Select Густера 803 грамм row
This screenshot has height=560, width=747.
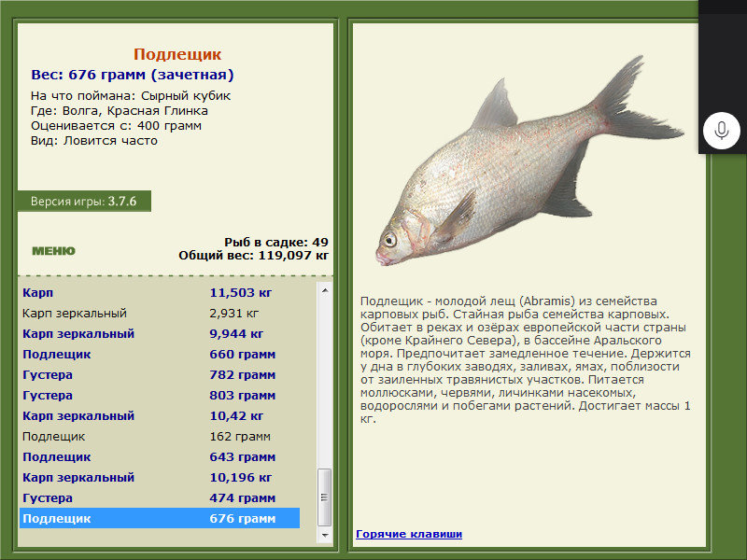[x=160, y=395]
